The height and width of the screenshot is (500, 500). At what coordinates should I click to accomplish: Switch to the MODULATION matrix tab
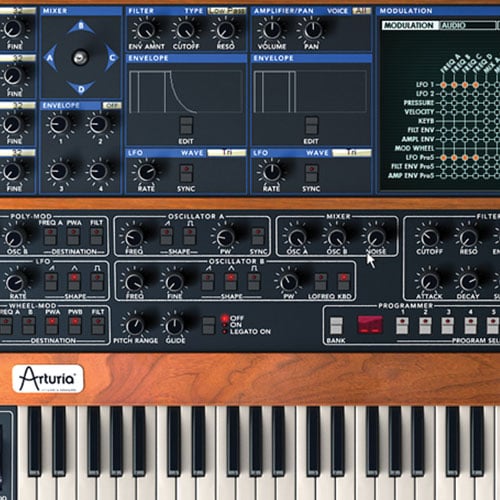tap(409, 25)
